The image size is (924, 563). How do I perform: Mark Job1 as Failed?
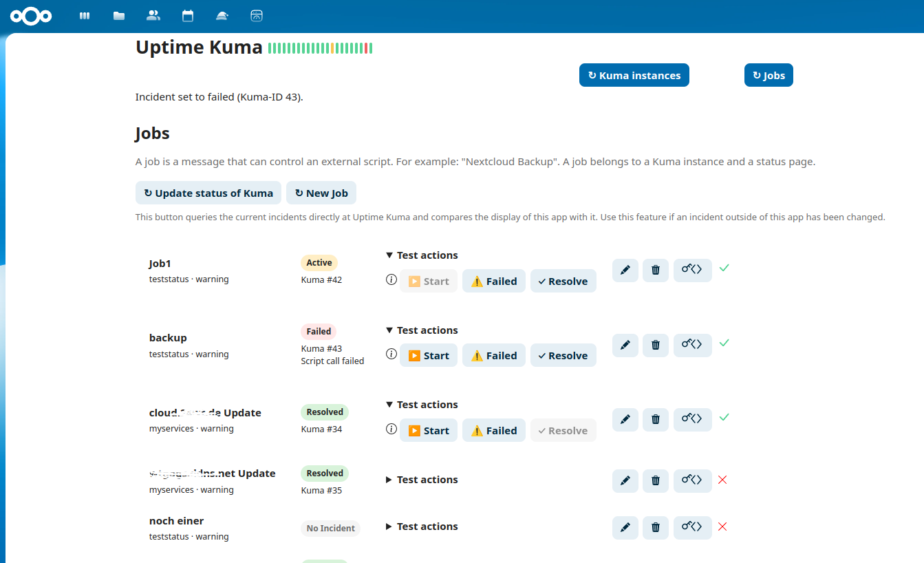pos(494,281)
